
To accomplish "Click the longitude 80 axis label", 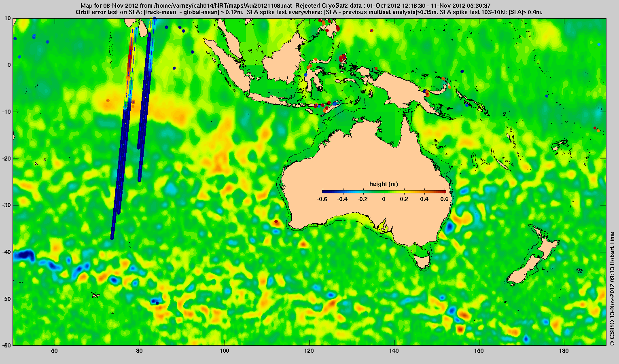I will tap(140, 351).
